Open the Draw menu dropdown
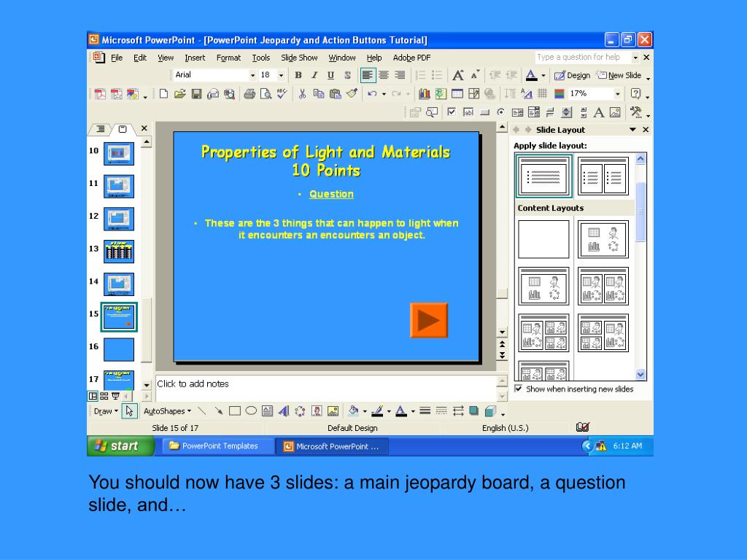Image resolution: width=747 pixels, height=560 pixels. pyautogui.click(x=106, y=411)
